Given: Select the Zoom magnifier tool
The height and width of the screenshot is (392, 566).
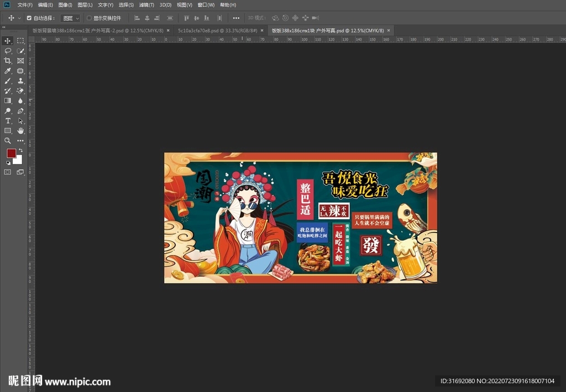Looking at the screenshot, I should [8, 140].
